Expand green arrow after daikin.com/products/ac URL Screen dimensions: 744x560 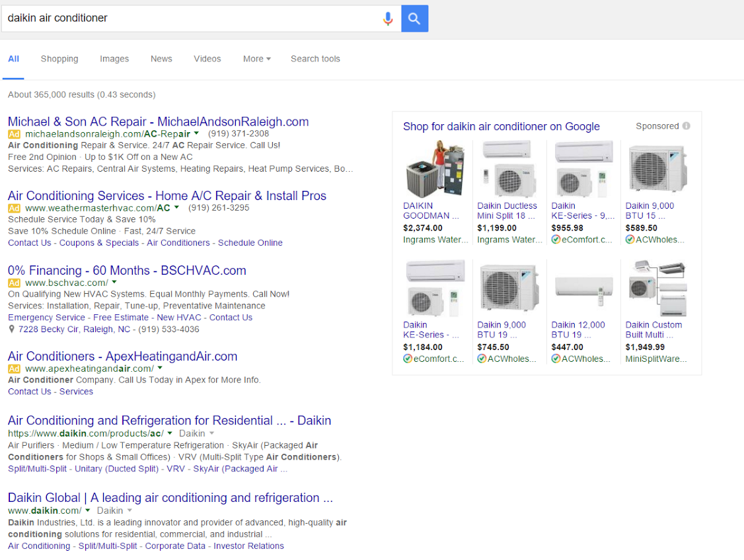pyautogui.click(x=170, y=433)
